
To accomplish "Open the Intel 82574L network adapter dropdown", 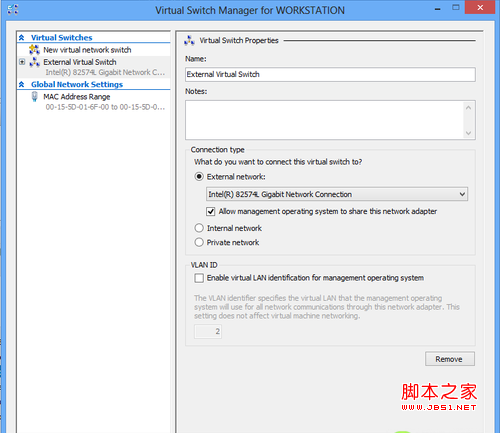I will click(x=337, y=194).
